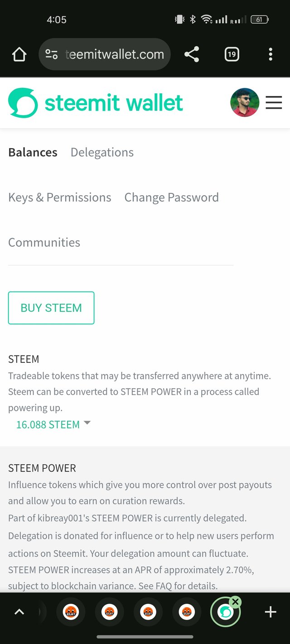
Task: Add a new tab with the plus icon
Action: click(271, 612)
